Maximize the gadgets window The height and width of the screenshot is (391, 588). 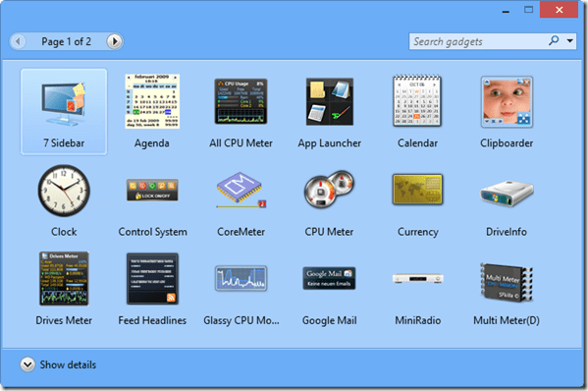(528, 10)
